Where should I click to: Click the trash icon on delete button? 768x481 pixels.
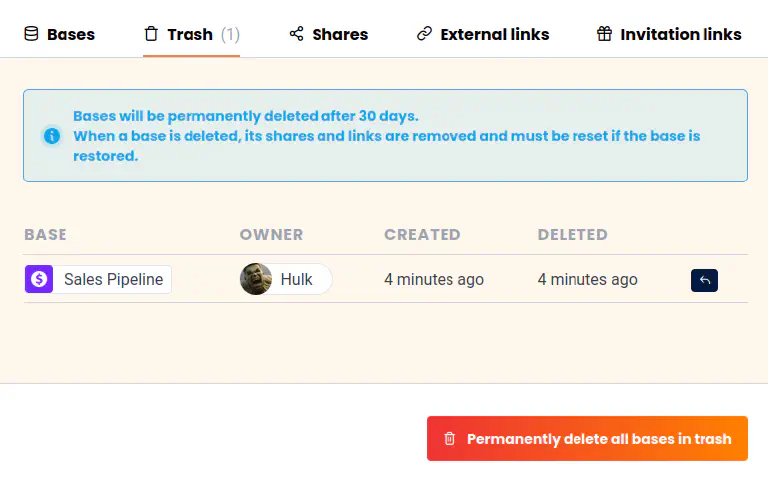point(450,439)
